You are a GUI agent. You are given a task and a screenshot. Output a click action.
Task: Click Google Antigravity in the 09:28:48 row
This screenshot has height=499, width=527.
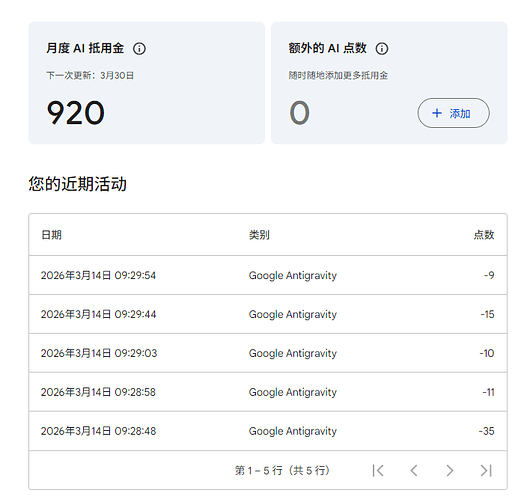coord(293,432)
